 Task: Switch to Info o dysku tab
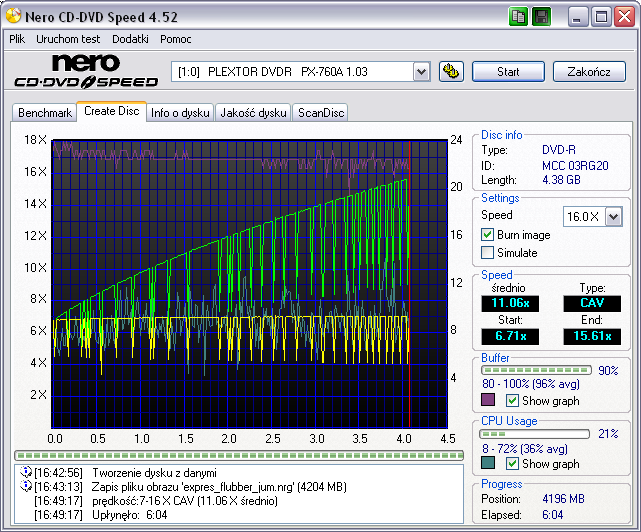[x=180, y=112]
